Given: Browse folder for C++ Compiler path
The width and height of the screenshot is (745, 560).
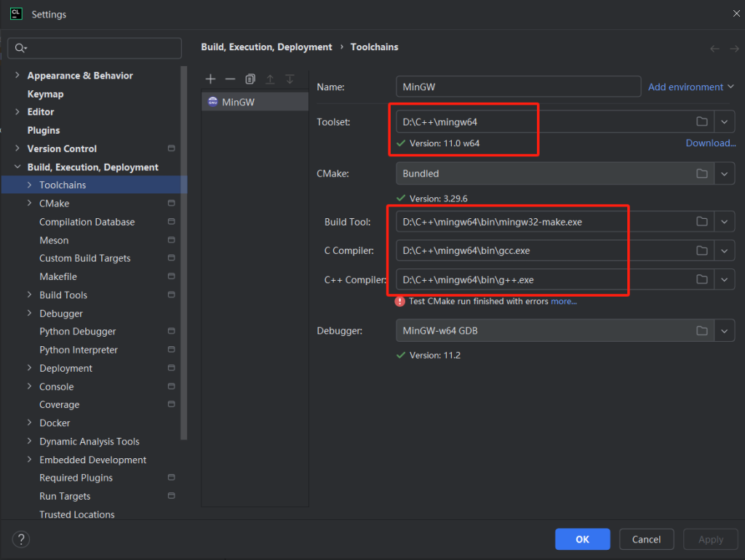Looking at the screenshot, I should [x=702, y=279].
